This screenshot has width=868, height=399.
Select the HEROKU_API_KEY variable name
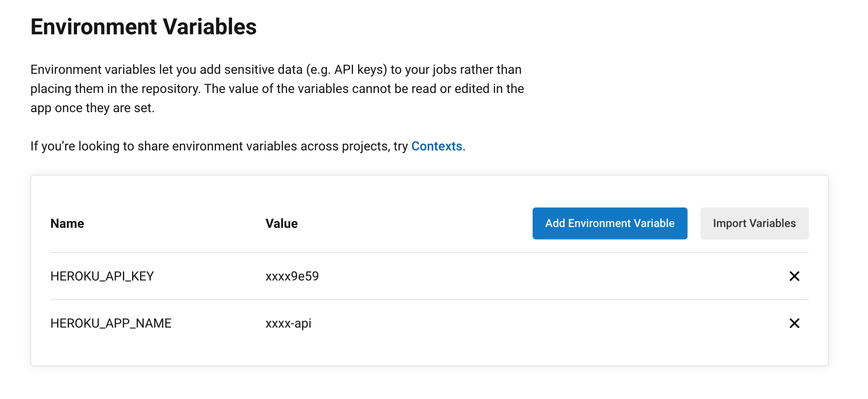pos(102,276)
